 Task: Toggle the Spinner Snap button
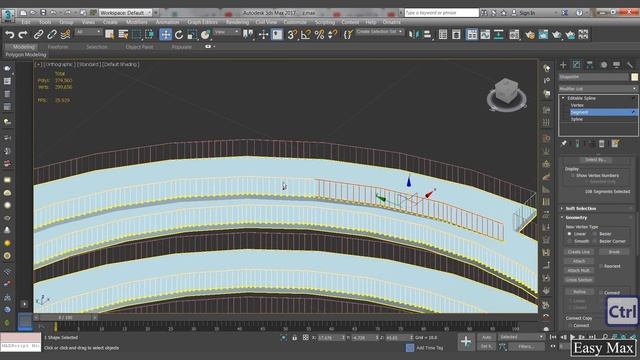[x=333, y=35]
